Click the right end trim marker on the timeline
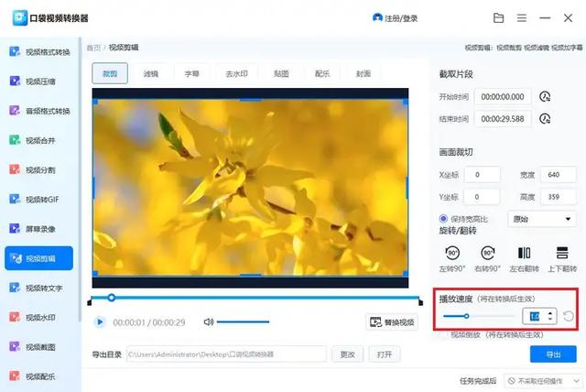Viewport: 586px width, 392px height. (x=421, y=301)
